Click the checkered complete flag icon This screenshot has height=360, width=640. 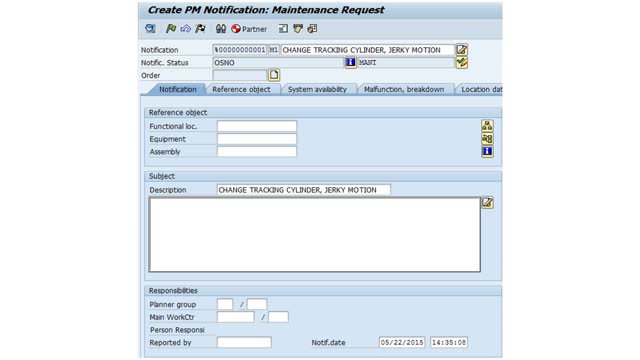pyautogui.click(x=200, y=29)
